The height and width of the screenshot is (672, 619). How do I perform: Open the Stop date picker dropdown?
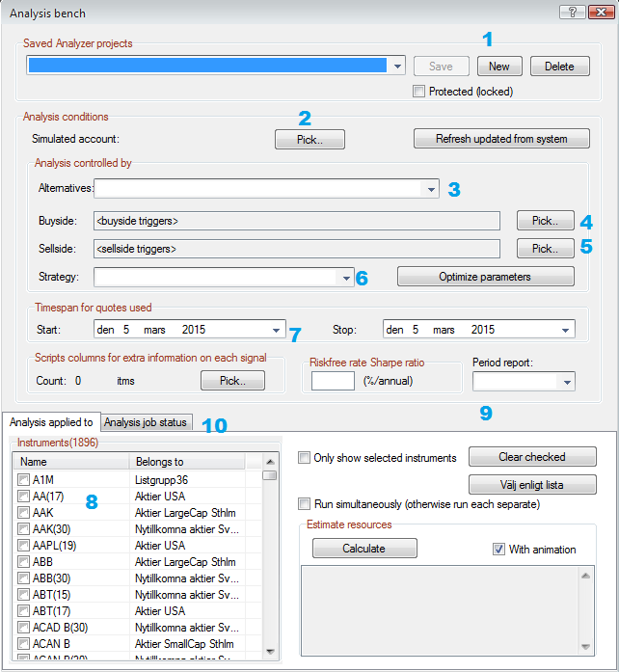[x=565, y=330]
